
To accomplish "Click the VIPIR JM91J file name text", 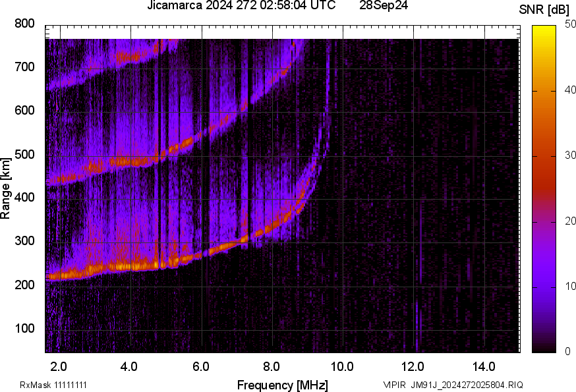I will (453, 385).
